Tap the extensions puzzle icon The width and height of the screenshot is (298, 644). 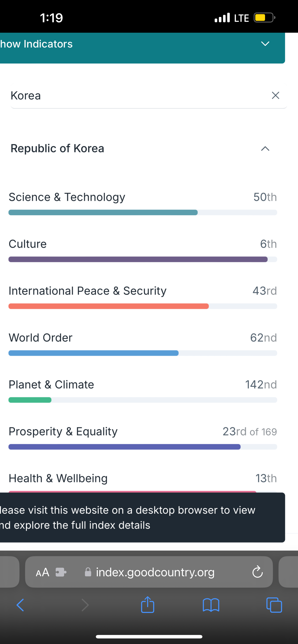tap(61, 572)
